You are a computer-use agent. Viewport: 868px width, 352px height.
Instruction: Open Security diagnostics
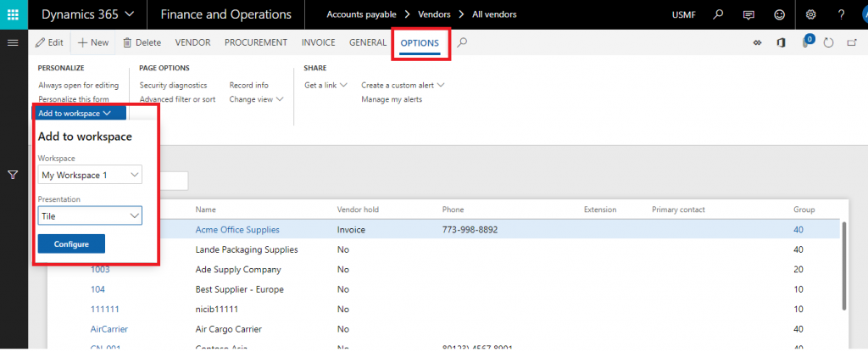(x=173, y=86)
